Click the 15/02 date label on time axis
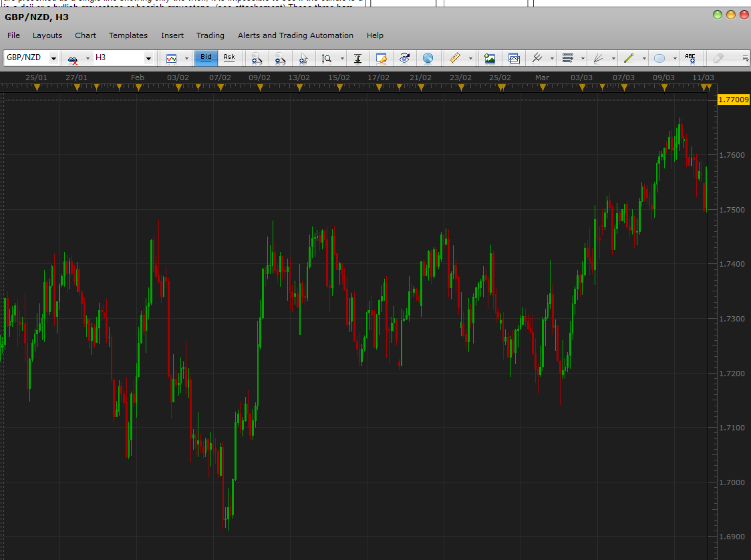 click(339, 78)
